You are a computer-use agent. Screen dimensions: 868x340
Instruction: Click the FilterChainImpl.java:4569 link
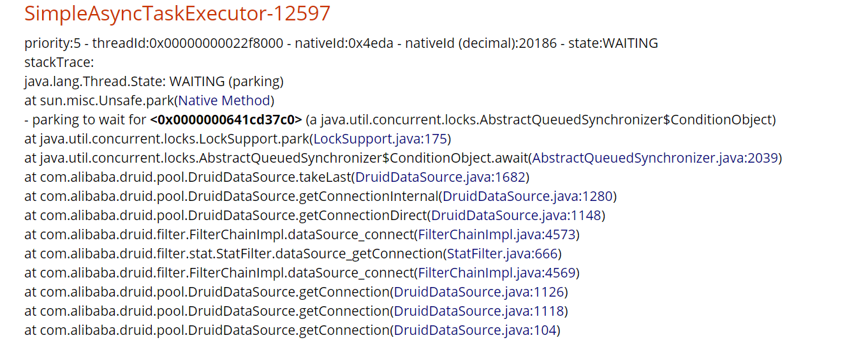pyautogui.click(x=497, y=273)
